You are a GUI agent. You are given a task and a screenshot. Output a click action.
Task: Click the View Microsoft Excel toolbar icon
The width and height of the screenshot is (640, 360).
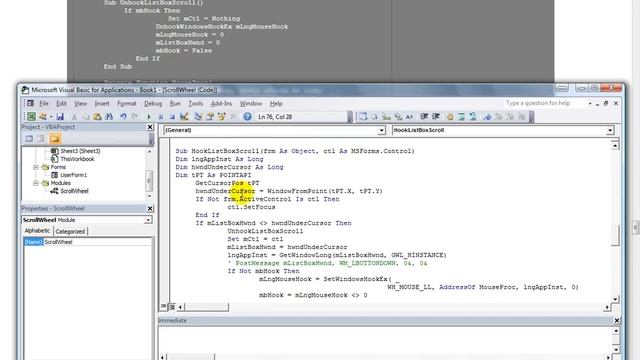click(x=31, y=117)
